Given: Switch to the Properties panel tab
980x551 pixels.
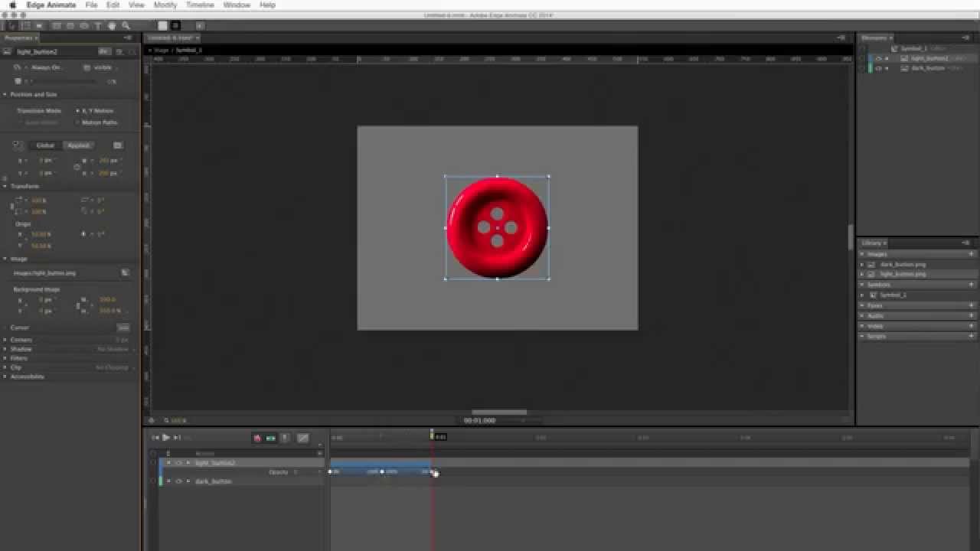Looking at the screenshot, I should (x=18, y=37).
